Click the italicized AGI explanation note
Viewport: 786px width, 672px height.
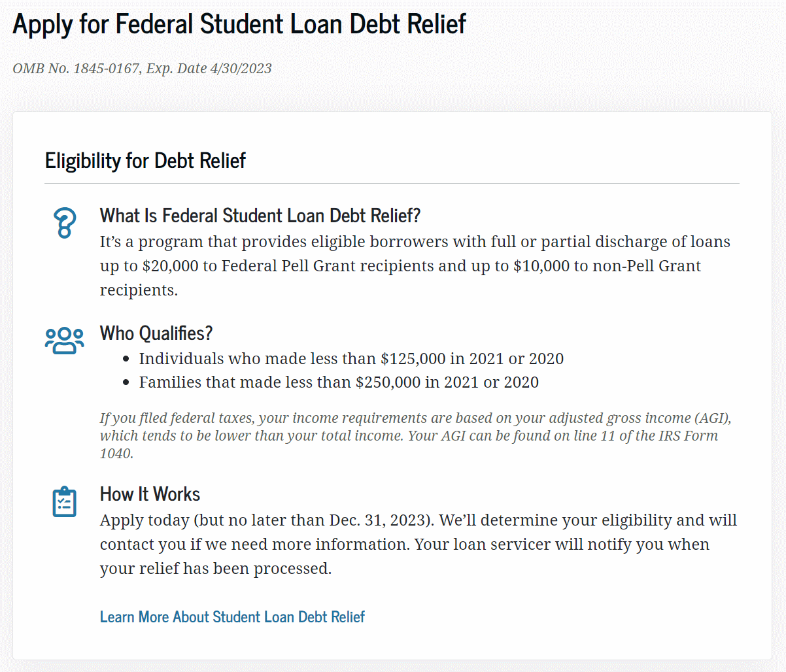(417, 435)
